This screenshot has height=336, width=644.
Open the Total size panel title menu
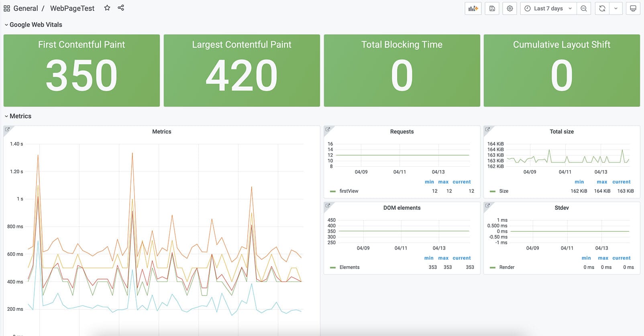click(562, 132)
